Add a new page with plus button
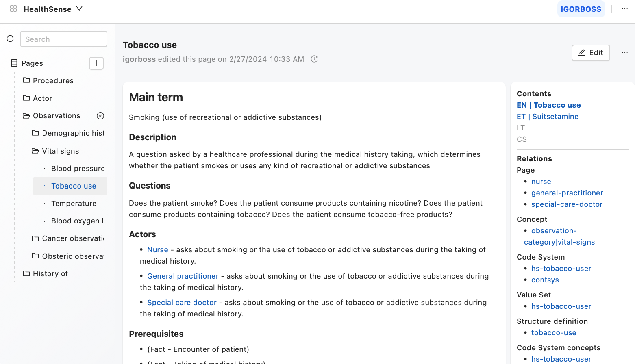The image size is (635, 364). point(96,63)
